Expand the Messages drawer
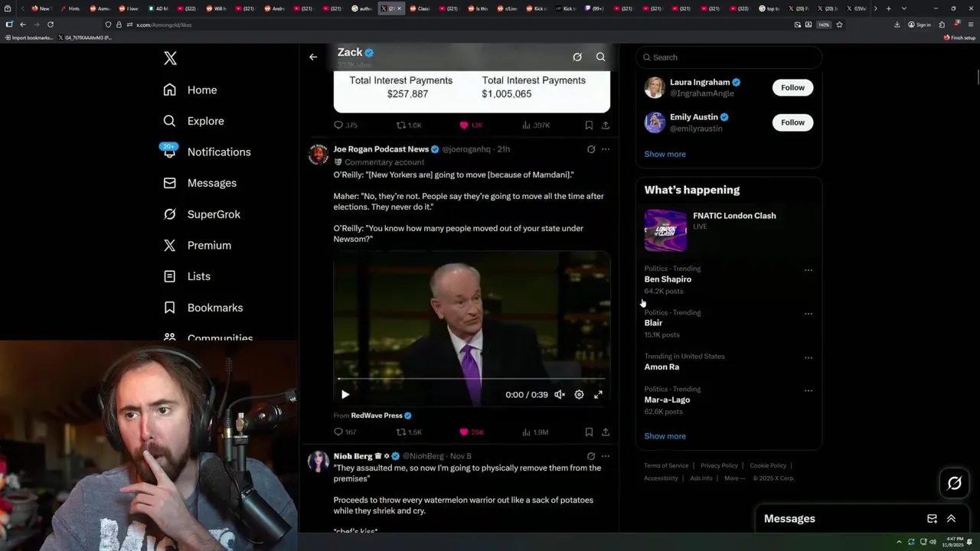The image size is (980, 551). click(x=951, y=519)
